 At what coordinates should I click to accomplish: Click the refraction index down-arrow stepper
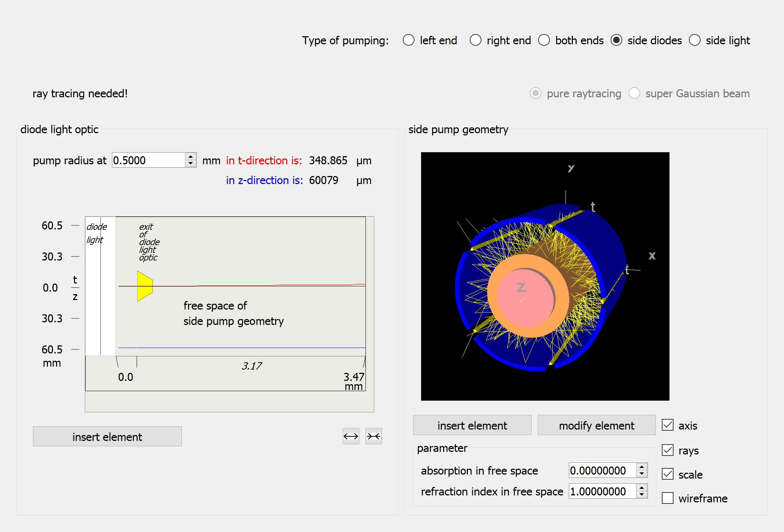pos(641,495)
